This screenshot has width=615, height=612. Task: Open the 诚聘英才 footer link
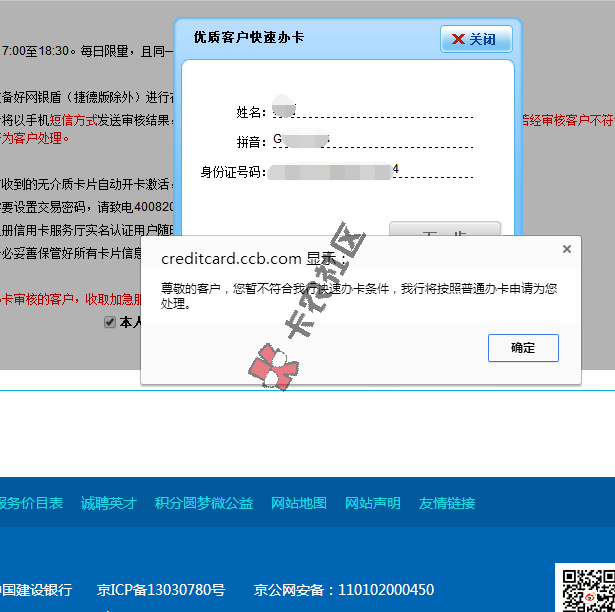pyautogui.click(x=108, y=503)
